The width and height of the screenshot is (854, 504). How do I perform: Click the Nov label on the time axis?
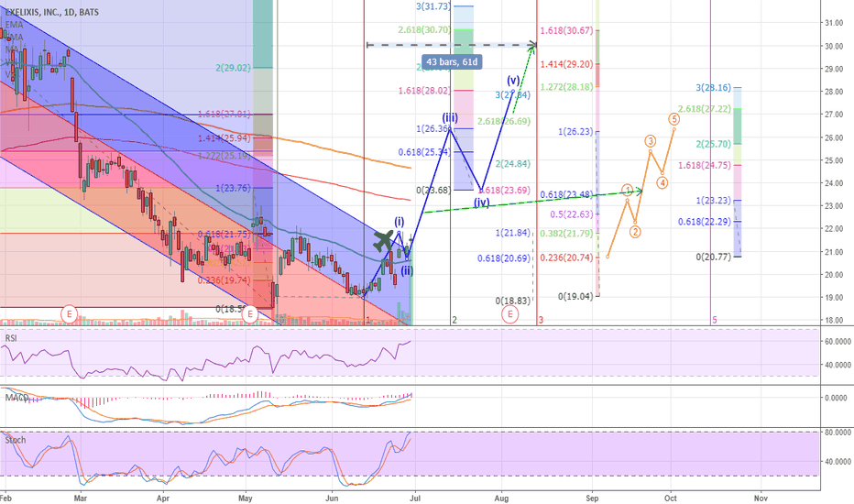(x=761, y=498)
